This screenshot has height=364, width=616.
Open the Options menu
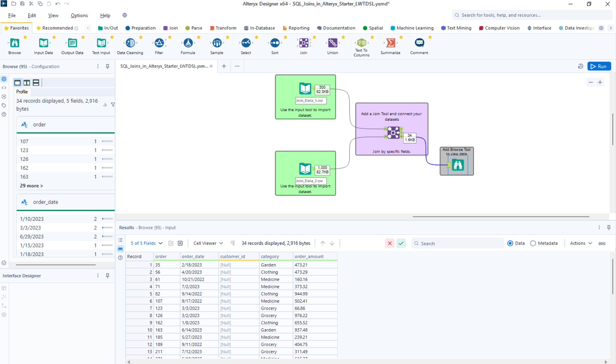click(79, 15)
